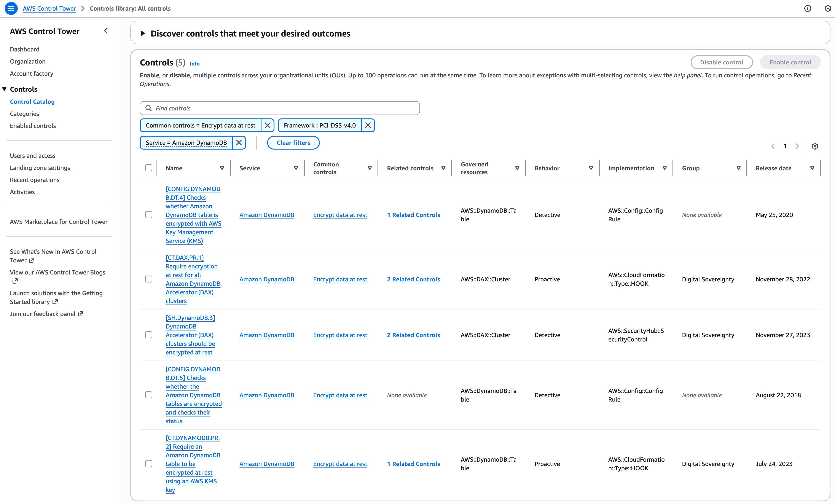Click Amazon DynamoDB link in CONFIG.DYNAMODB.DT.5 row
835x504 pixels.
coord(267,395)
